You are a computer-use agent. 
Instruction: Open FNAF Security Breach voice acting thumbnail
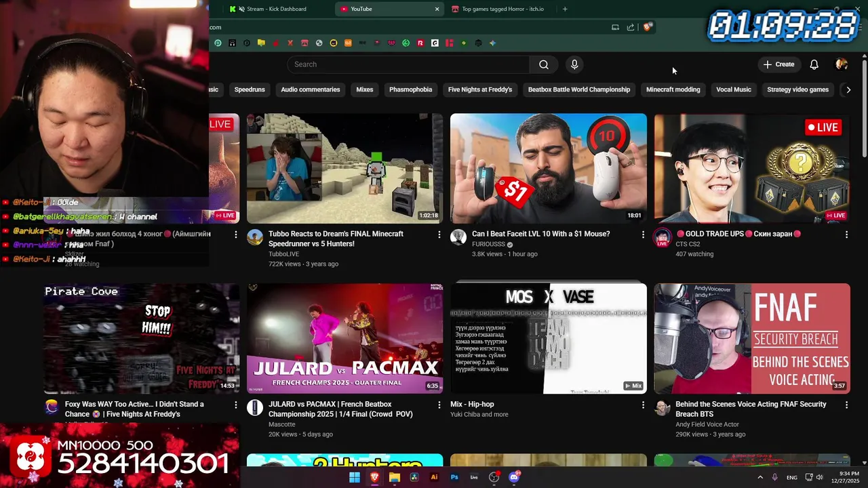click(752, 338)
